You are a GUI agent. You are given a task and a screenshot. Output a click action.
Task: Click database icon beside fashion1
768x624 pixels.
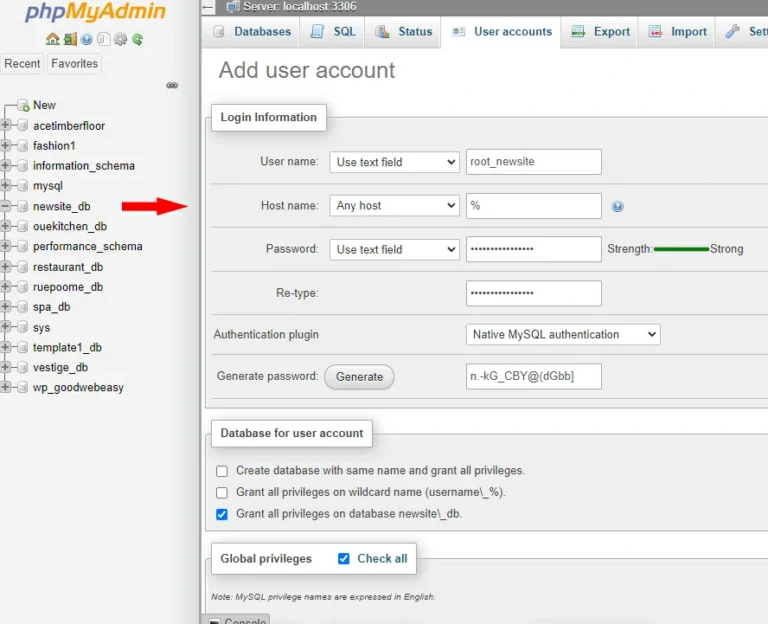click(23, 145)
